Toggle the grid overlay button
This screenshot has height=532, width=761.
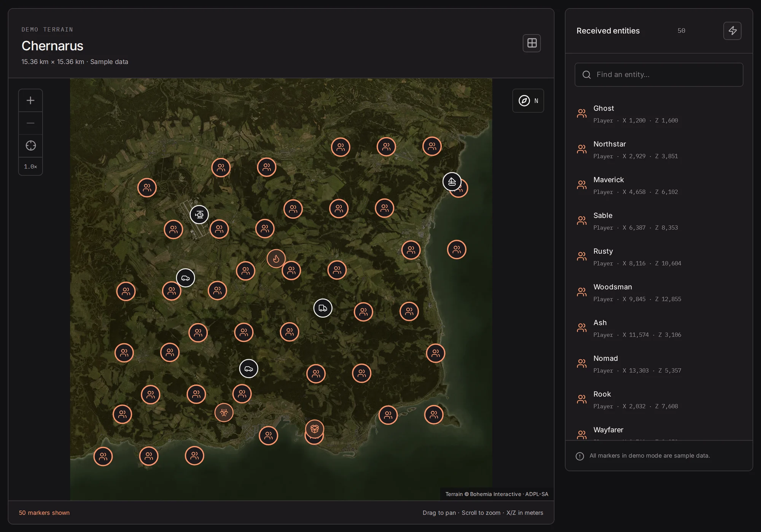point(532,43)
